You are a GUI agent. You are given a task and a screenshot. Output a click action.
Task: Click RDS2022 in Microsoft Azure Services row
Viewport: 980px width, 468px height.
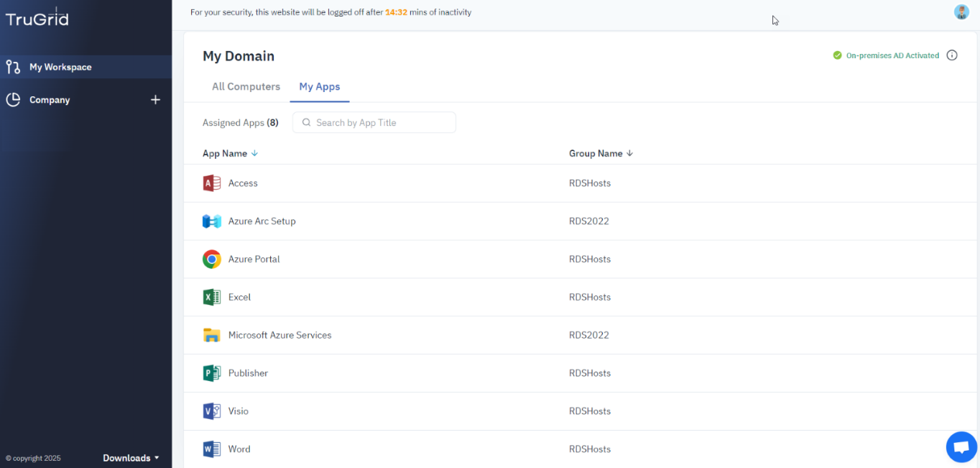coord(589,335)
